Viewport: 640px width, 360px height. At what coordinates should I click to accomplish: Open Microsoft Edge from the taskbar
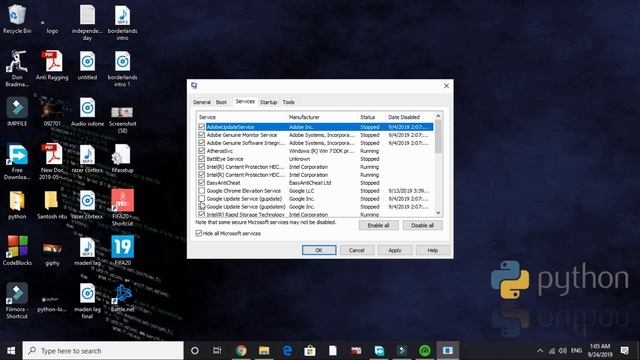tap(287, 350)
